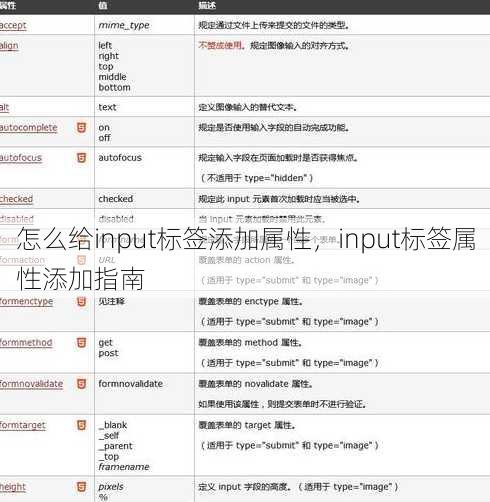
Task: Select the _parent formtarget value
Action: (x=116, y=446)
